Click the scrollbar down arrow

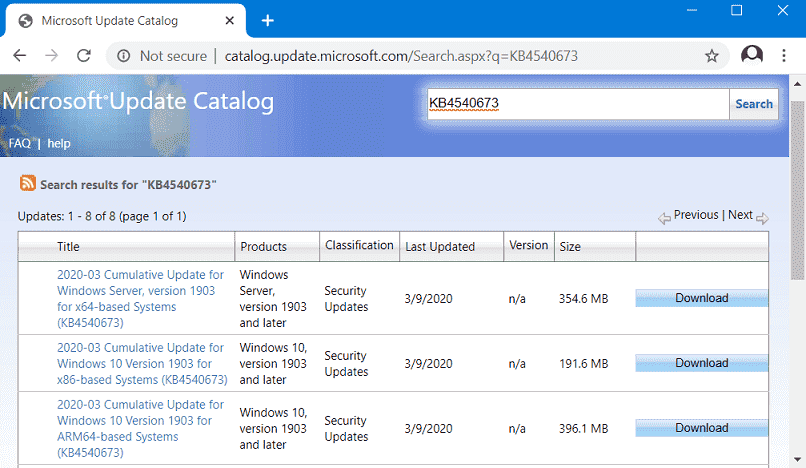pyautogui.click(x=797, y=459)
